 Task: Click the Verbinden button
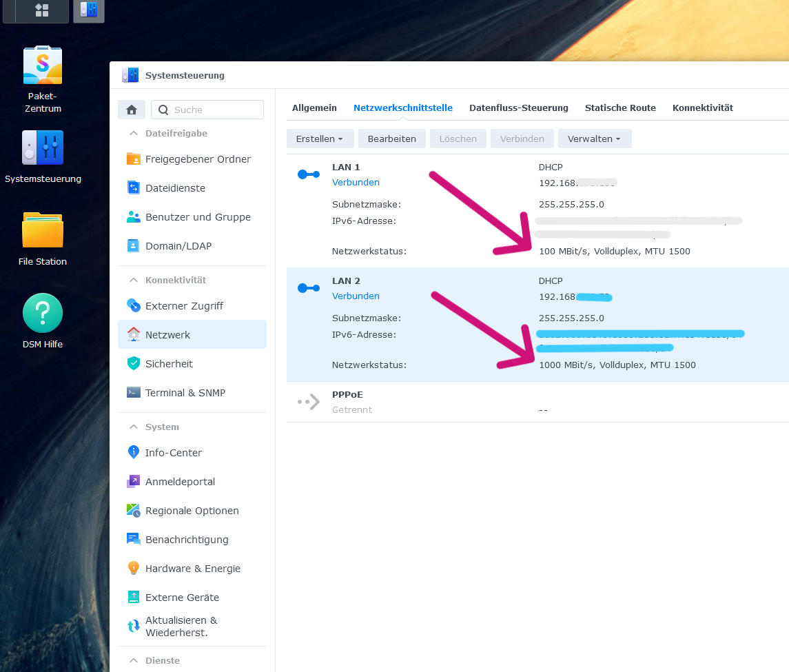click(x=522, y=139)
